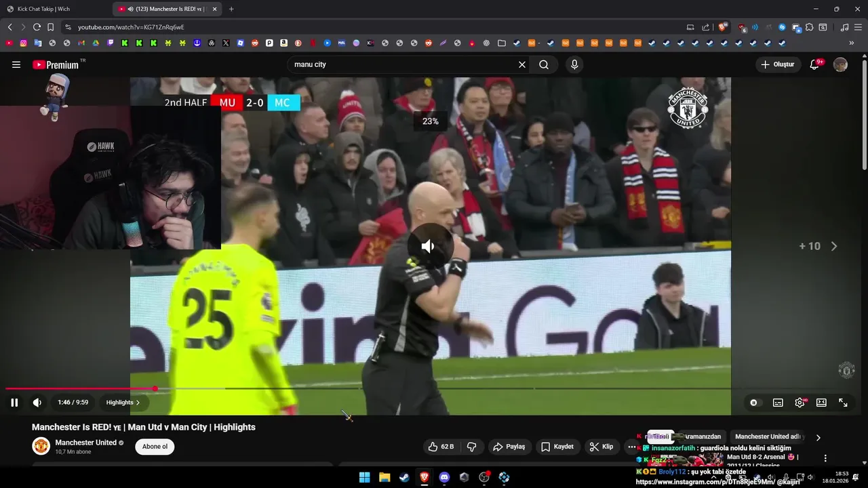868x488 pixels.
Task: Show more bookmarks with the double chevron
Action: 852,43
